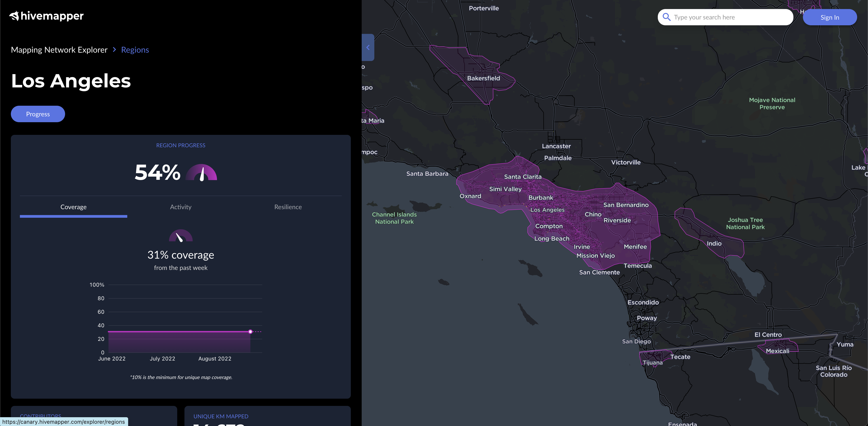Switch to the Resilience tab
This screenshot has width=868, height=426.
[288, 207]
